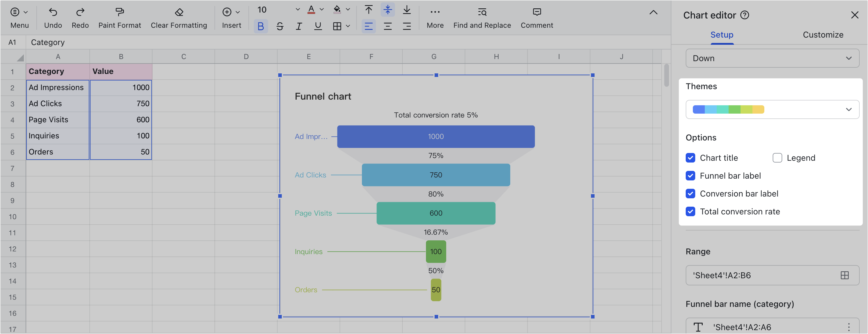Open the Down direction dropdown
Viewport: 868px width, 334px height.
(772, 58)
